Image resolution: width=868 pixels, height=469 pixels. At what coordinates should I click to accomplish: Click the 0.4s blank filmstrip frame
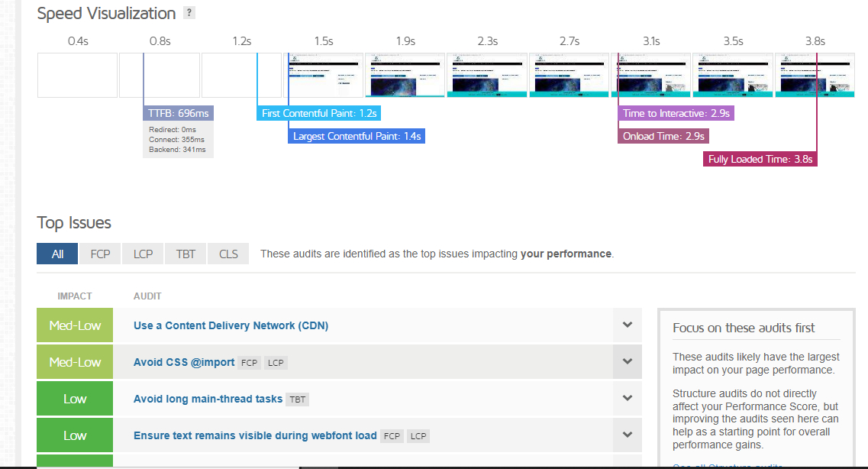(77, 75)
